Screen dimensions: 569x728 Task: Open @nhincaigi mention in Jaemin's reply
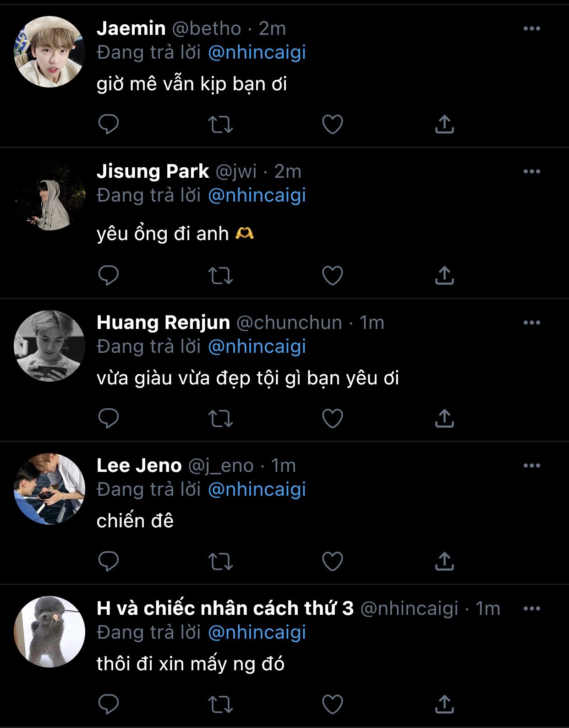point(257,52)
